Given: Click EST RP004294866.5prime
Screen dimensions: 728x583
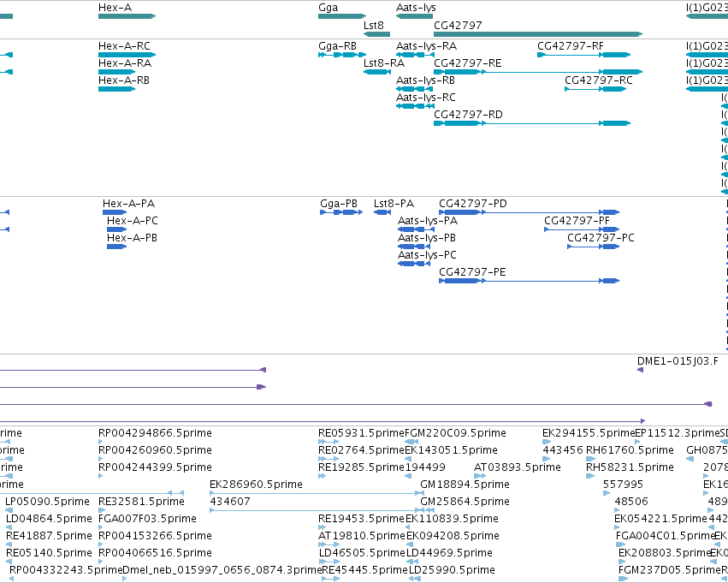Looking at the screenshot, I should (x=101, y=442).
